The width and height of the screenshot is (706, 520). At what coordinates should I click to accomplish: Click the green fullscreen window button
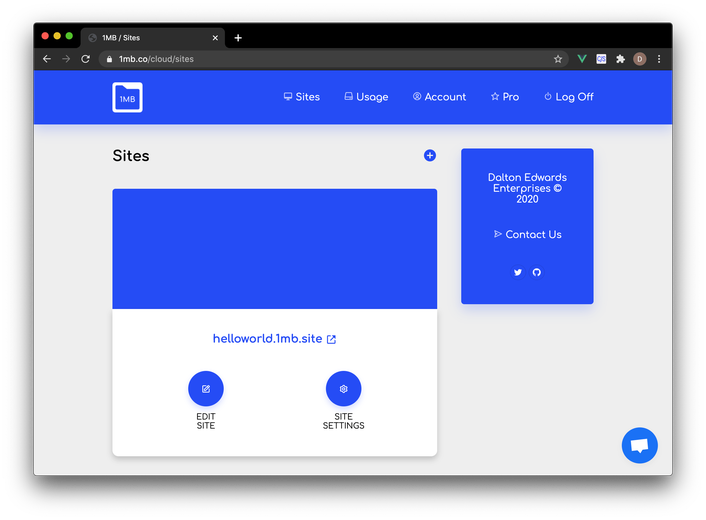[x=69, y=36]
